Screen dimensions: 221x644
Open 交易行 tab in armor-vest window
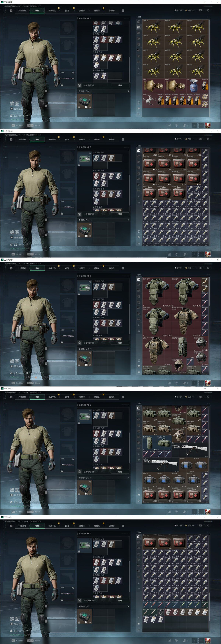coord(82,268)
